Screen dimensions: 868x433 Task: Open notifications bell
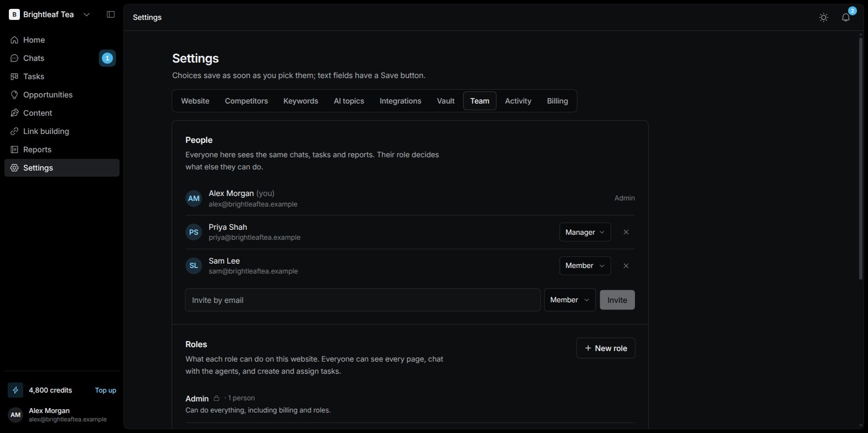[846, 17]
